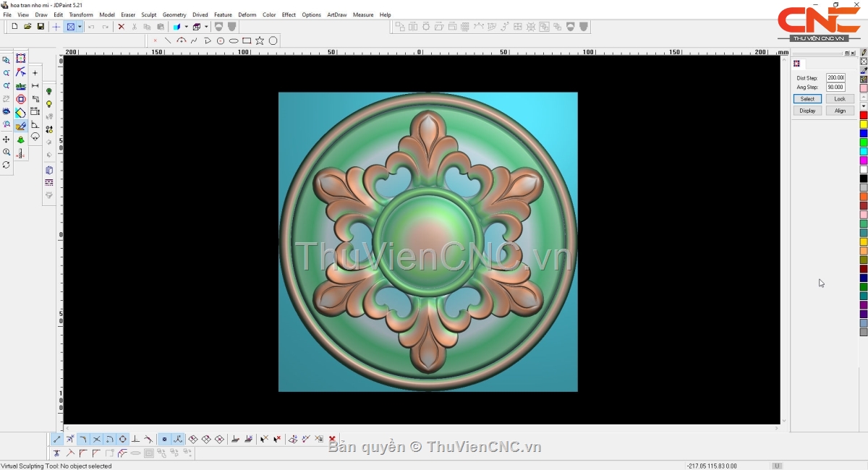Pick the blue color swatch

click(864, 134)
